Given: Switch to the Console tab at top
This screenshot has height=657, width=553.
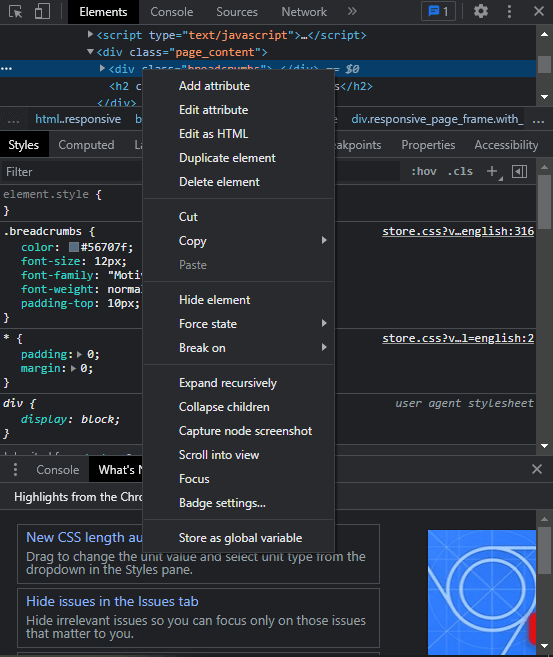Looking at the screenshot, I should [x=172, y=12].
